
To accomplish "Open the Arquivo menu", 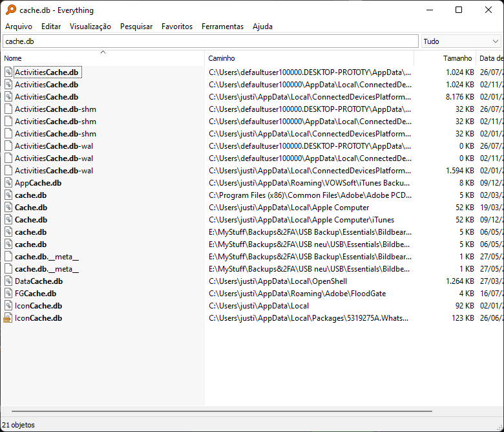I will tap(19, 27).
